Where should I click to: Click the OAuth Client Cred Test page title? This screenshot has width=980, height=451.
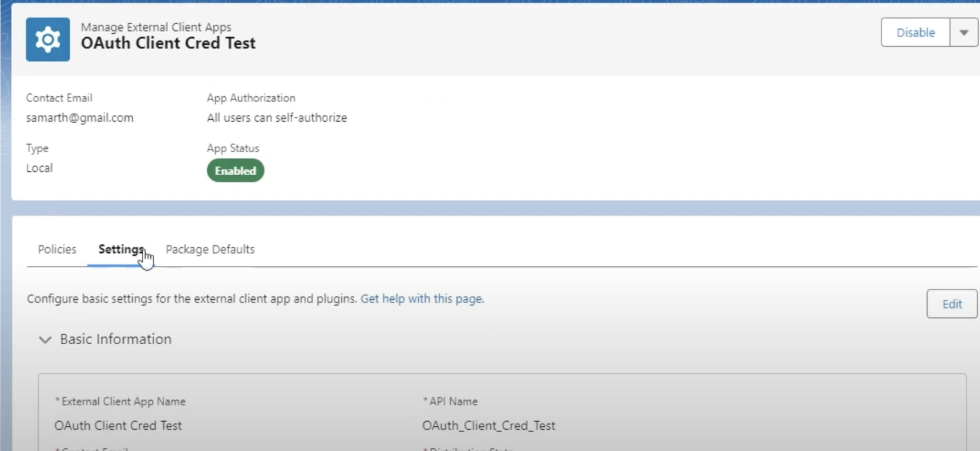pos(168,43)
